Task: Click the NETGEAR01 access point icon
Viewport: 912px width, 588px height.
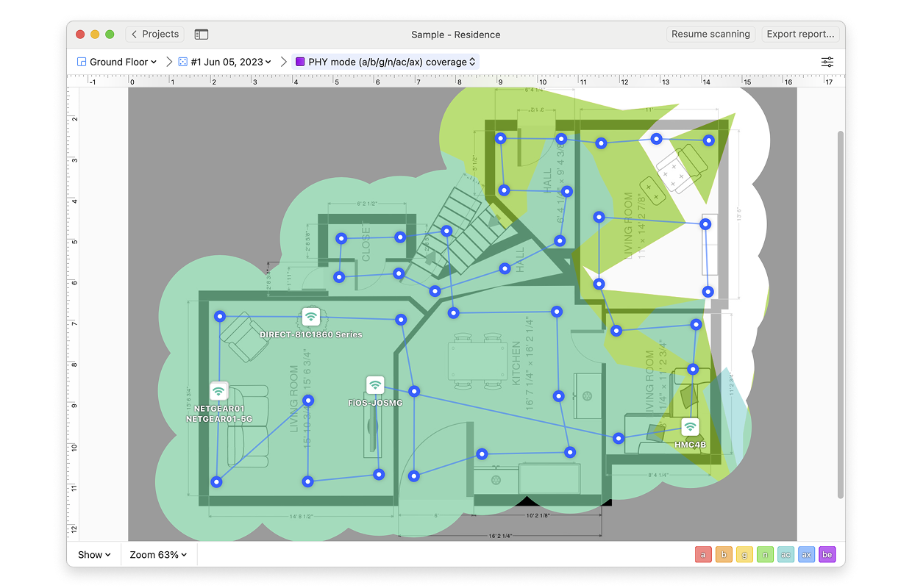Action: [218, 391]
